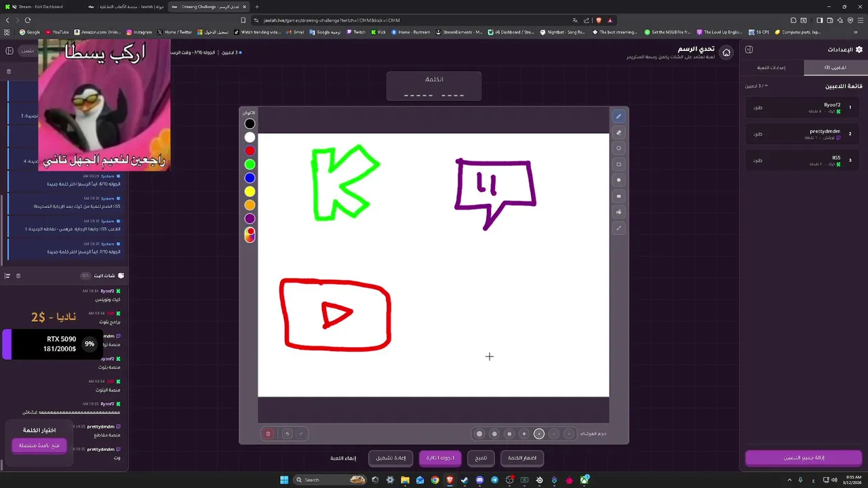Click the اظهار الكلمة reveal word button

pos(522,458)
